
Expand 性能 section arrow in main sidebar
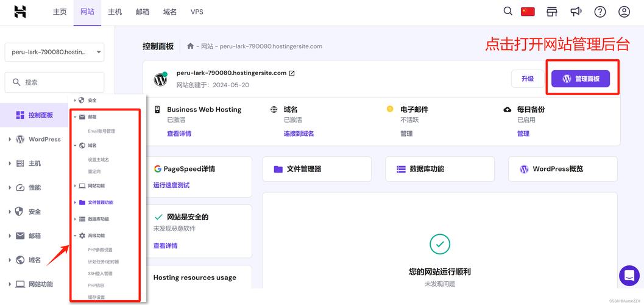(10, 188)
